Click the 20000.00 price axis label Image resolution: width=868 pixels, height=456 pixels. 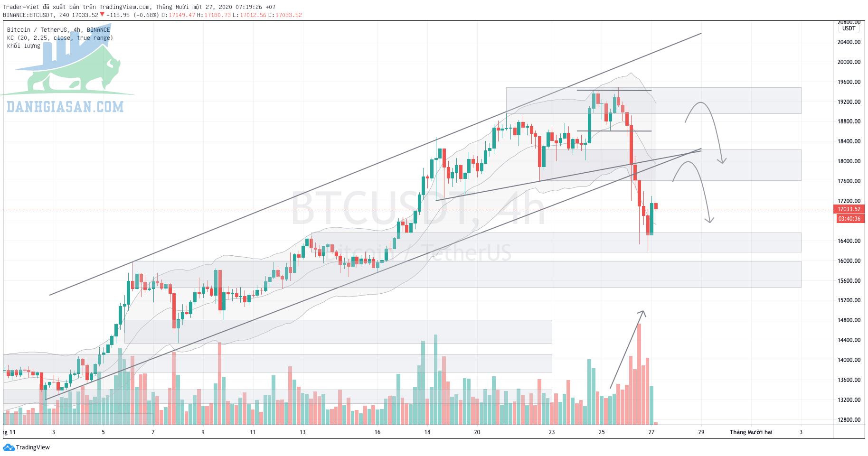849,62
